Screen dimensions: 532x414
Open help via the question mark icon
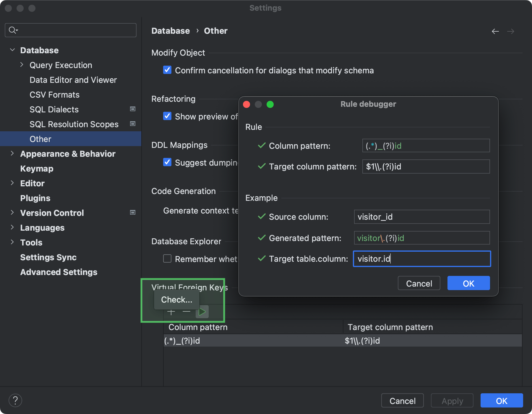[x=16, y=400]
